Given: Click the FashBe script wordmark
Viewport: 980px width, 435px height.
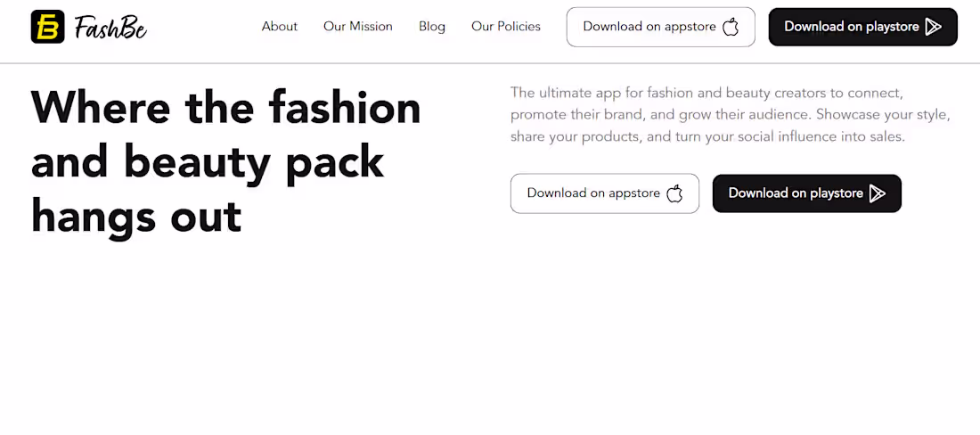Looking at the screenshot, I should (110, 28).
